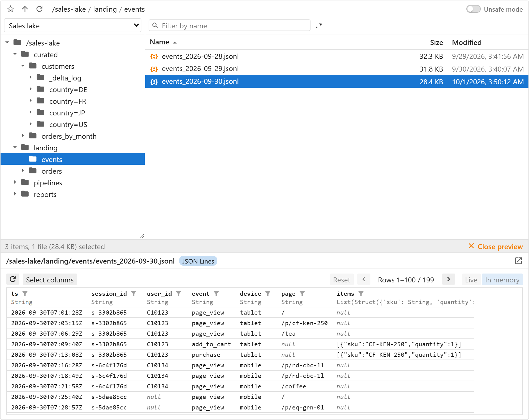Collapse the /sales-lake root folder
Screen dimensions: 529x420
(7, 43)
